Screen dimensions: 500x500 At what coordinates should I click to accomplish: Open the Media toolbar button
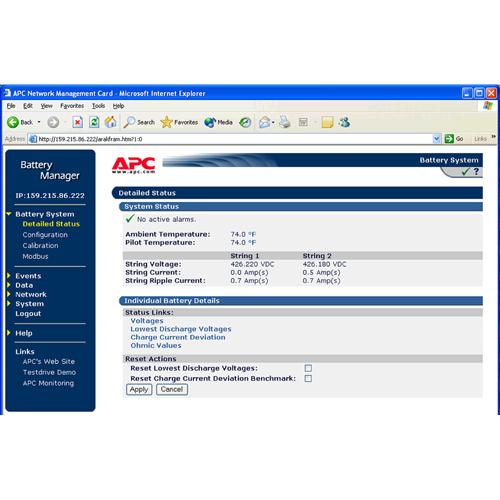click(x=218, y=122)
